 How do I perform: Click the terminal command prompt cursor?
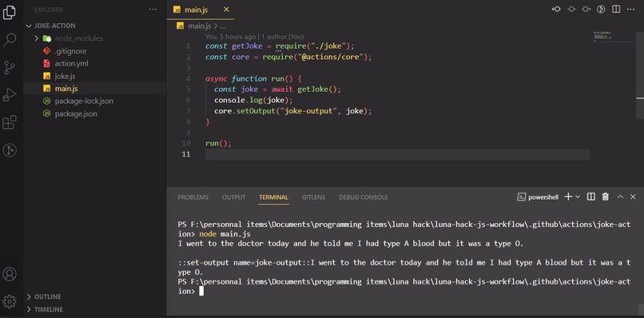(x=201, y=292)
